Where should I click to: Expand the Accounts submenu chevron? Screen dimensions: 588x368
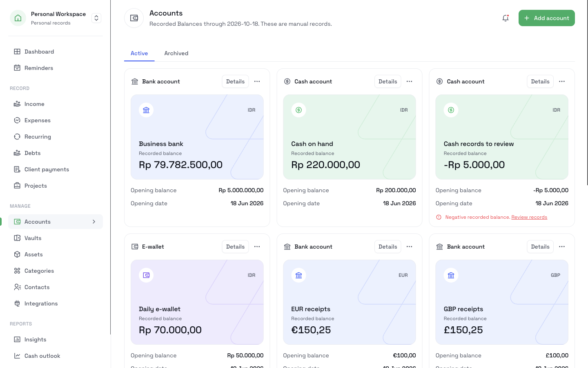(x=94, y=222)
